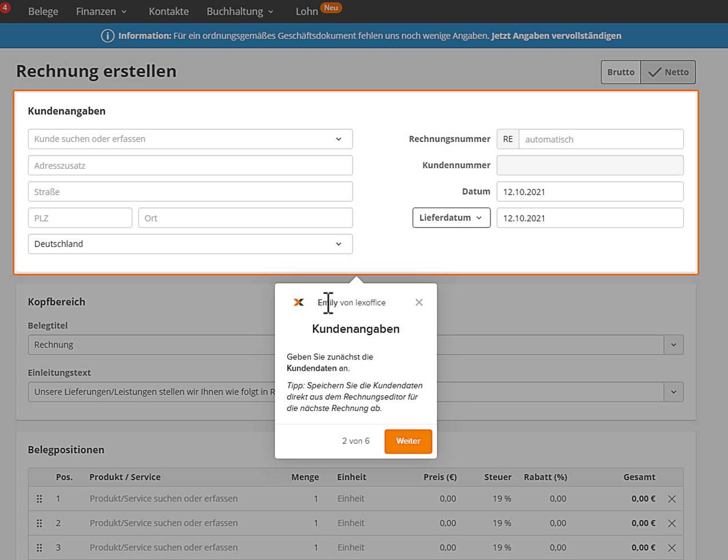728x560 pixels.
Task: Click the Einheit cell of position 2
Action: [351, 523]
